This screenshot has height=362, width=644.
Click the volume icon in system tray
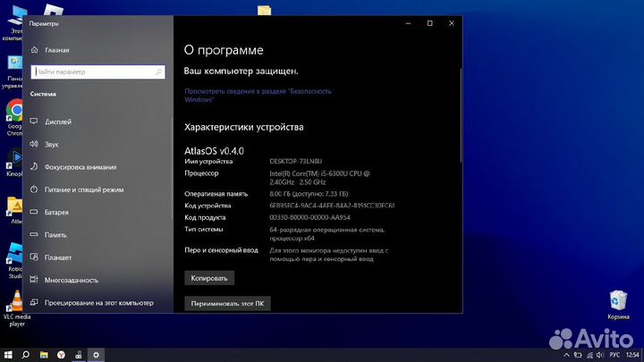600,355
